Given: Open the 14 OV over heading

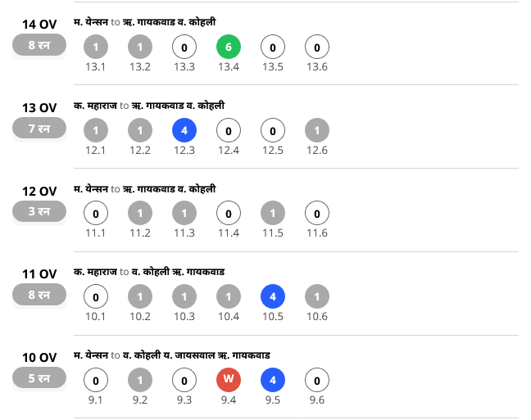Looking at the screenshot, I should pyautogui.click(x=39, y=25).
